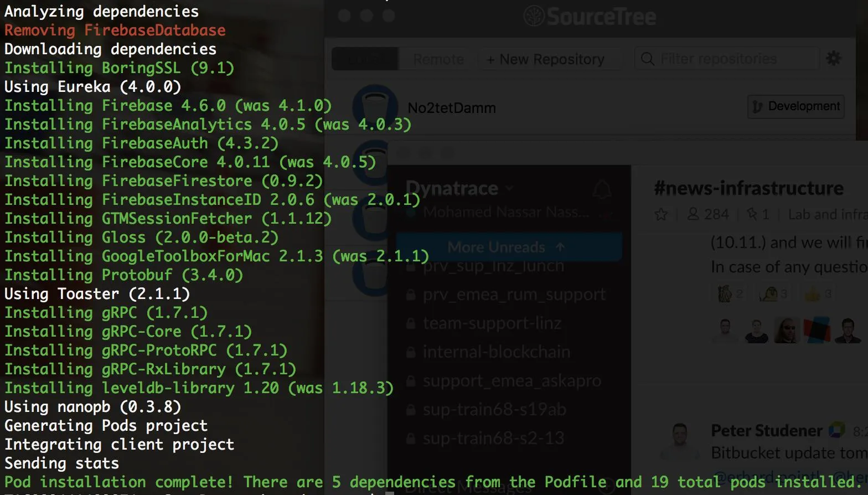Click the Peter Studener sender name
The width and height of the screenshot is (868, 495).
tap(767, 430)
